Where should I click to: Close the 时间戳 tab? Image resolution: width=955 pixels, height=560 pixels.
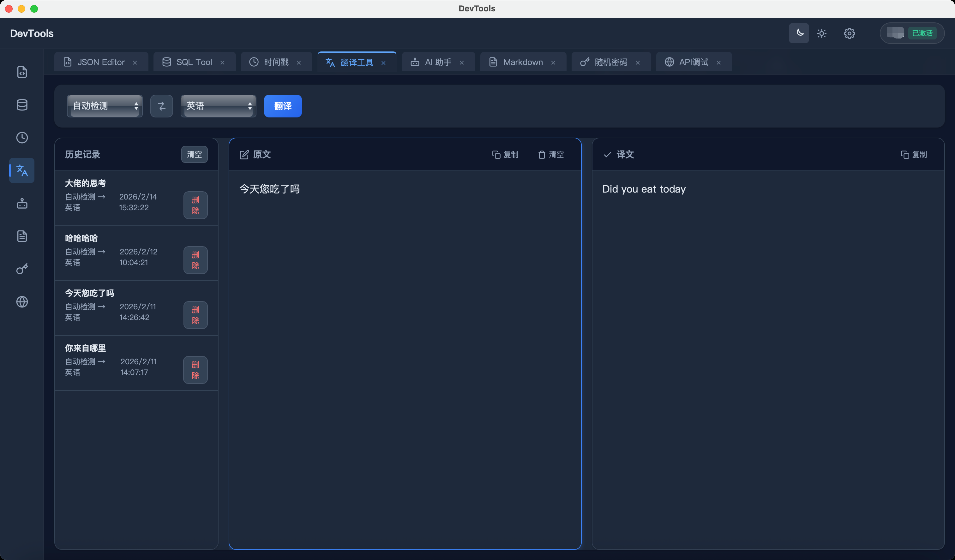(299, 63)
